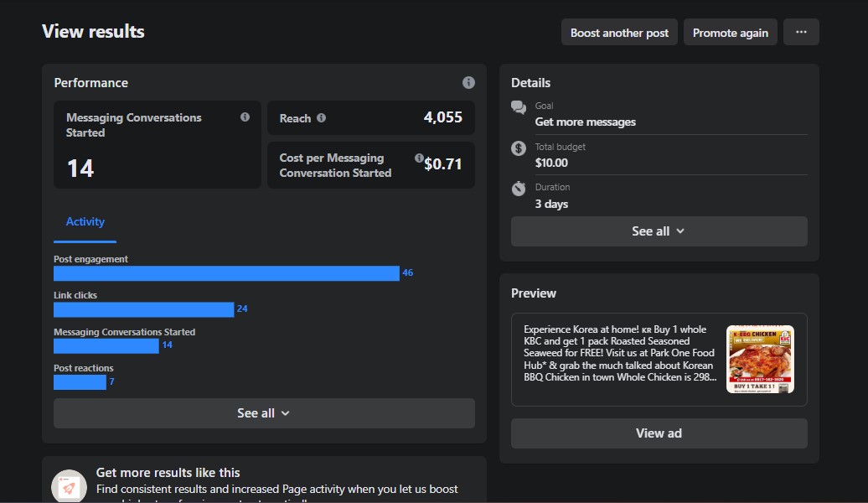The width and height of the screenshot is (868, 503).
Task: Click the rocket icon beside Get more results
Action: pos(70,486)
